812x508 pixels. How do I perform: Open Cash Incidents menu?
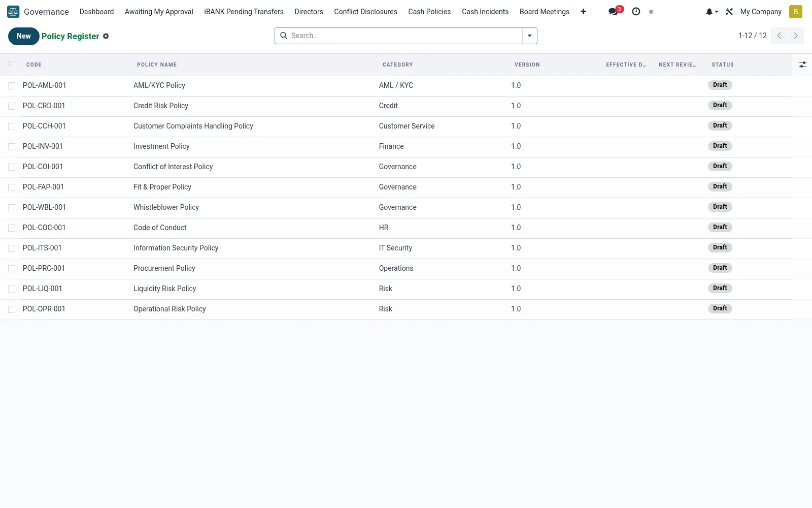[x=485, y=12]
